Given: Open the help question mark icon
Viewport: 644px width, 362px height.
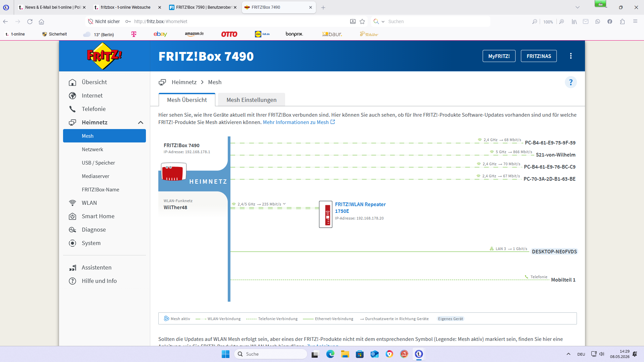Looking at the screenshot, I should pos(571,82).
